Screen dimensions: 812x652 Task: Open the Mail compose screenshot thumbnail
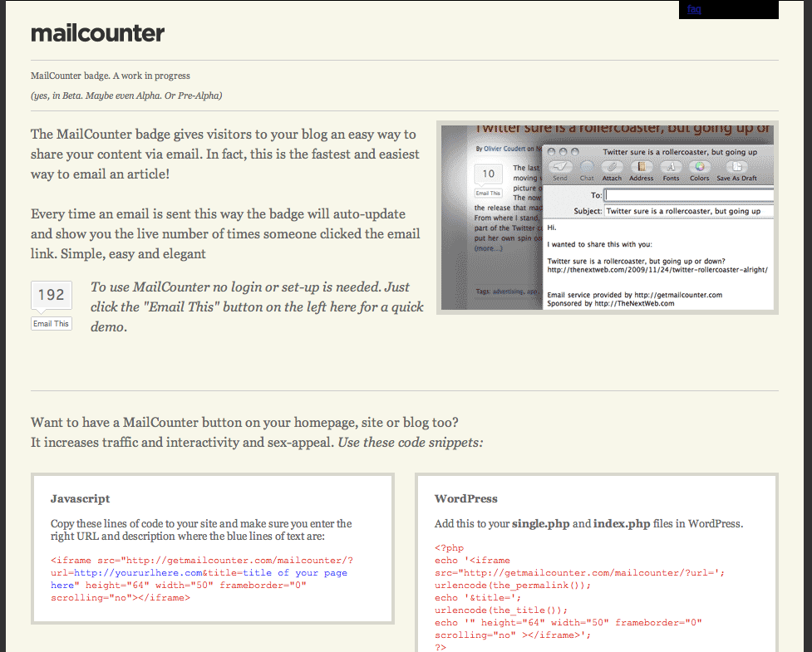pos(608,218)
